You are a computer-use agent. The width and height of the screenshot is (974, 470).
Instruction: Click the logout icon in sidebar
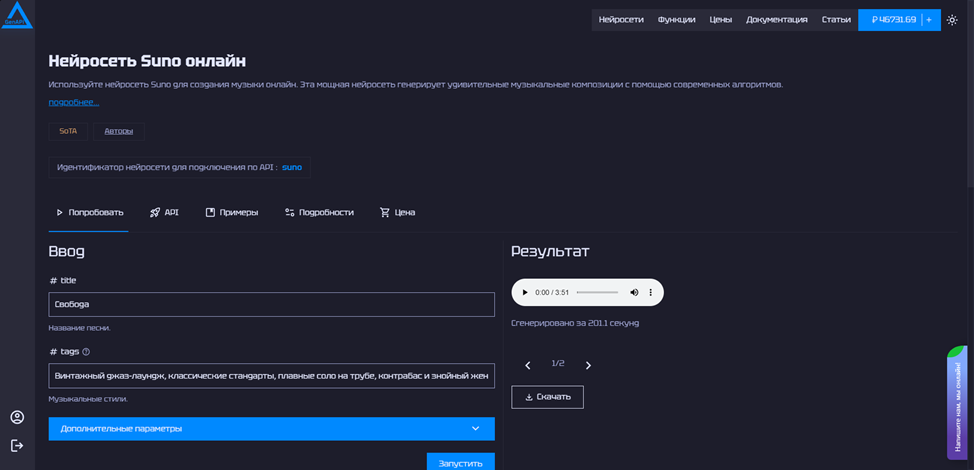click(17, 445)
